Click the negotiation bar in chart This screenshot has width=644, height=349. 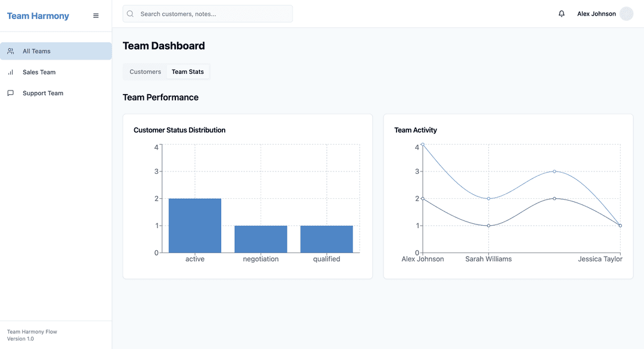coord(261,239)
